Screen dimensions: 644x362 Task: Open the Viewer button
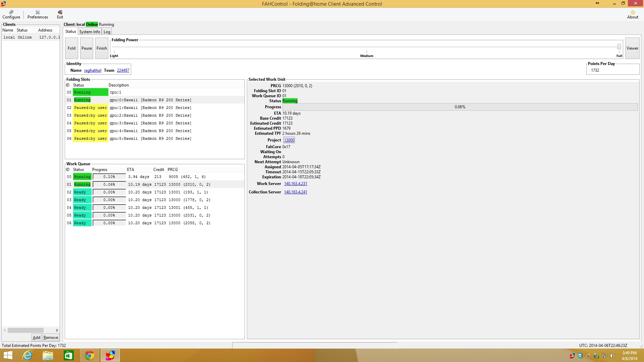pyautogui.click(x=632, y=48)
